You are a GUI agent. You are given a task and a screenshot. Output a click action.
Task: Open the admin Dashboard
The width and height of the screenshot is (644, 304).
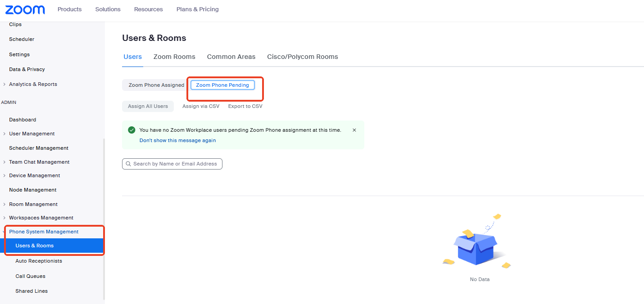[x=23, y=120]
